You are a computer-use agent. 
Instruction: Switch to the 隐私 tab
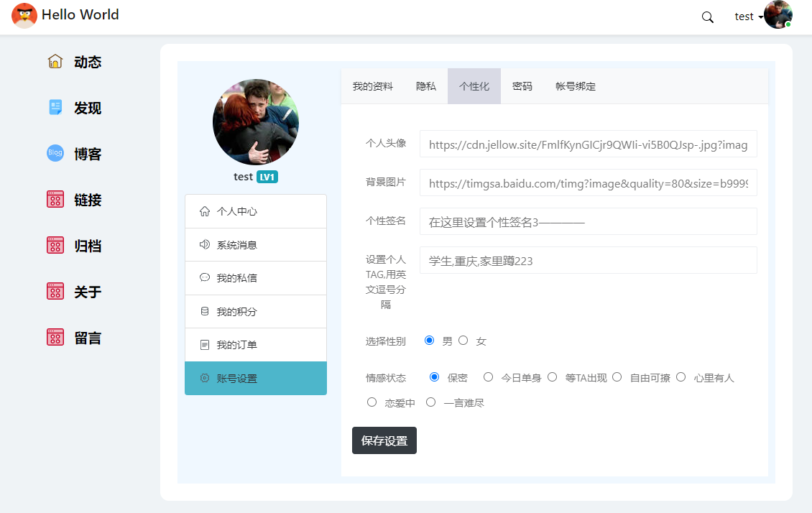426,86
